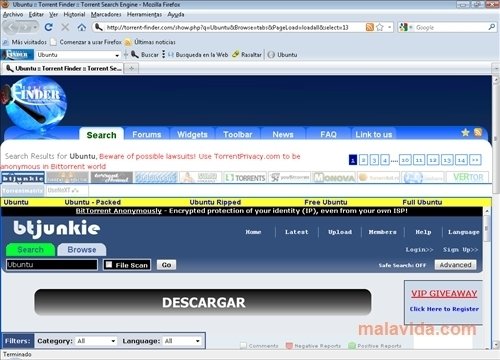Switch to the Widgets tab
Viewport: 500px width, 360px height.
(192, 134)
